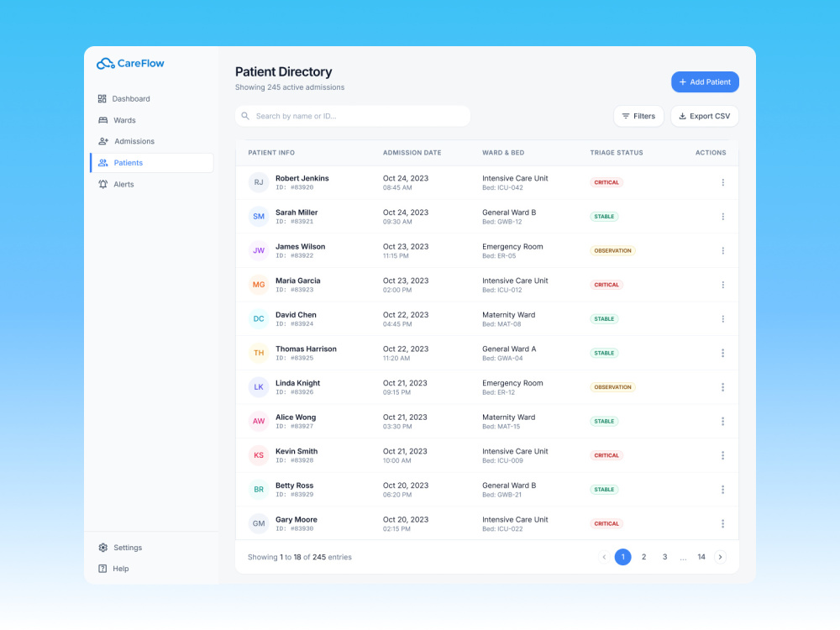Click the Critical badge for Kevin Smith

tap(606, 455)
